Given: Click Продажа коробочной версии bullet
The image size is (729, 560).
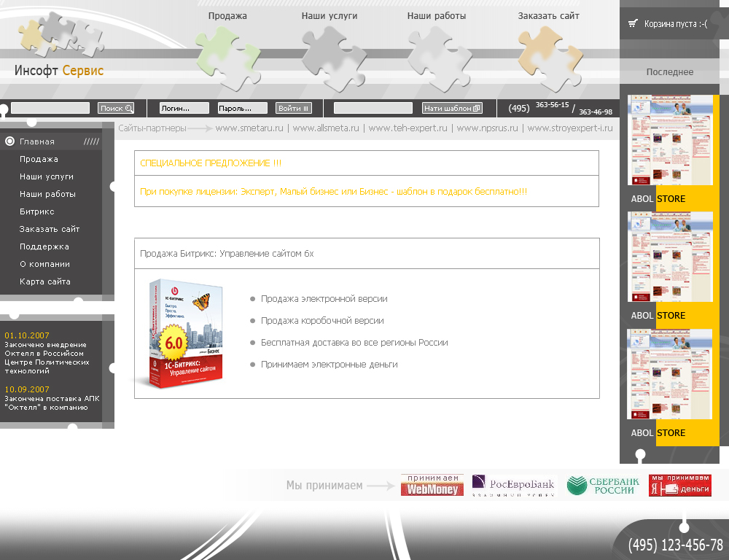Looking at the screenshot, I should click(322, 320).
